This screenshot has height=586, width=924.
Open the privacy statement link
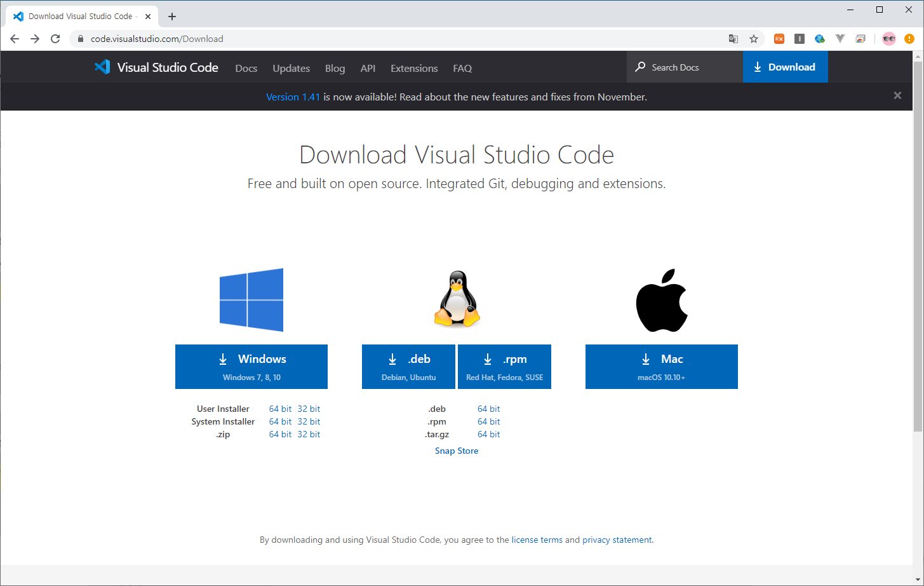617,540
